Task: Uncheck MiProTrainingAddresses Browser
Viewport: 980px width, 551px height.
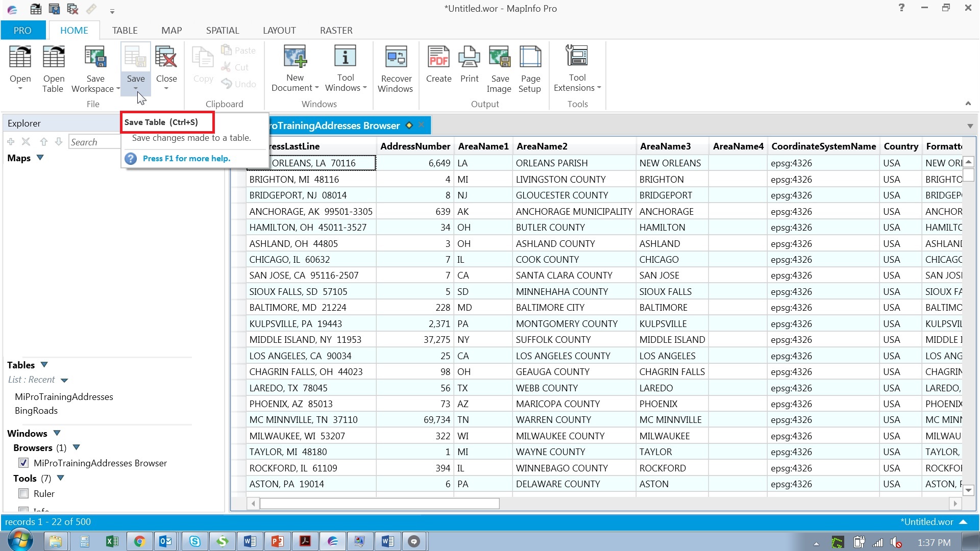Action: 23,463
